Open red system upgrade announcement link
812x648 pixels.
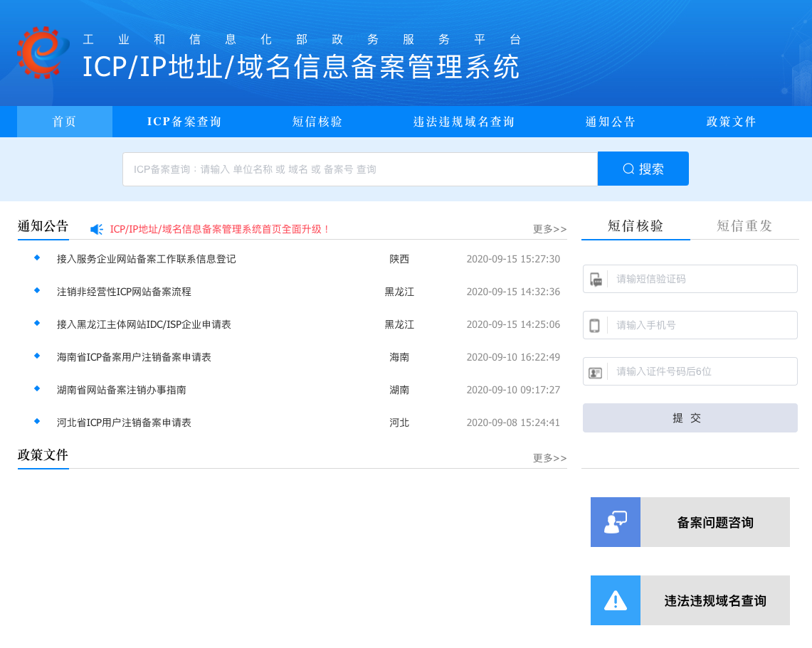(x=220, y=229)
